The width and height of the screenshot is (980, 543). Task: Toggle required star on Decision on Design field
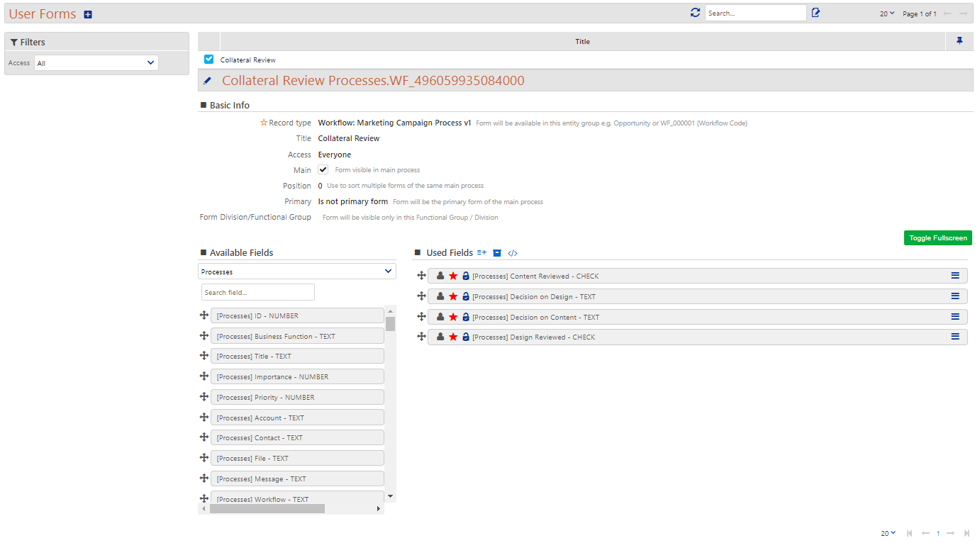(x=453, y=296)
